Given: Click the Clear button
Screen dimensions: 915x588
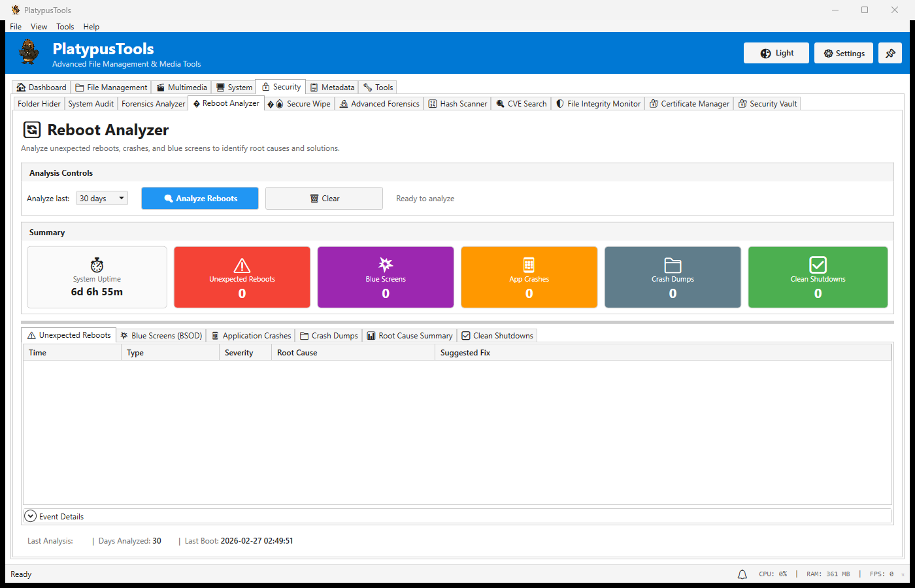Looking at the screenshot, I should click(324, 199).
